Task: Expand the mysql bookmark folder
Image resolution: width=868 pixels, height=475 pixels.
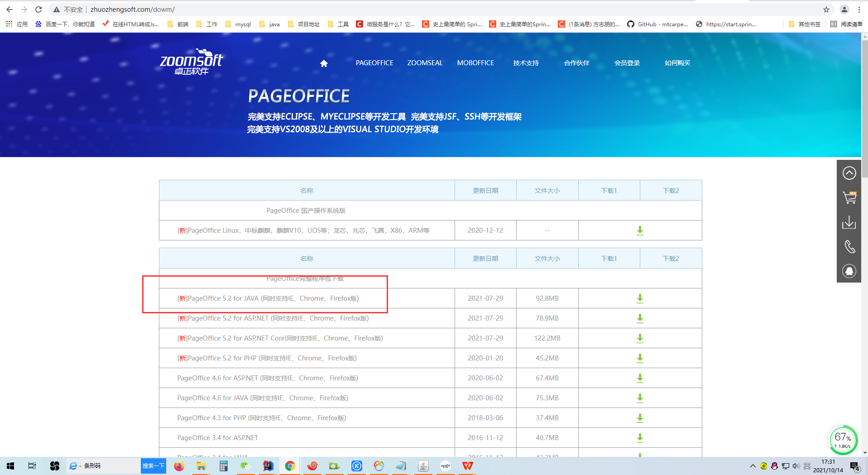Action: [238, 24]
